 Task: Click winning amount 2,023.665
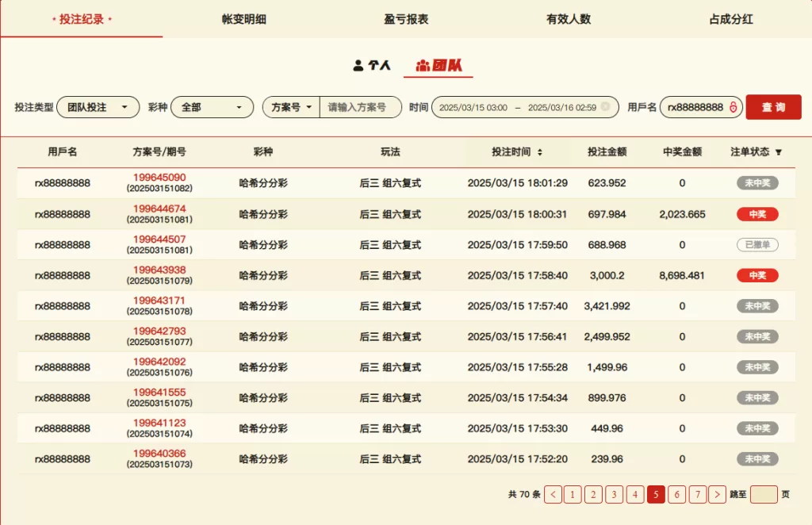682,214
